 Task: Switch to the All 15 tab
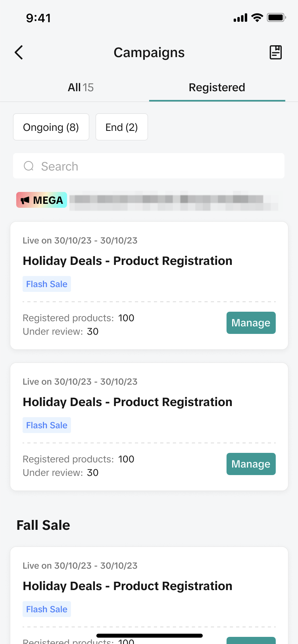tap(81, 87)
